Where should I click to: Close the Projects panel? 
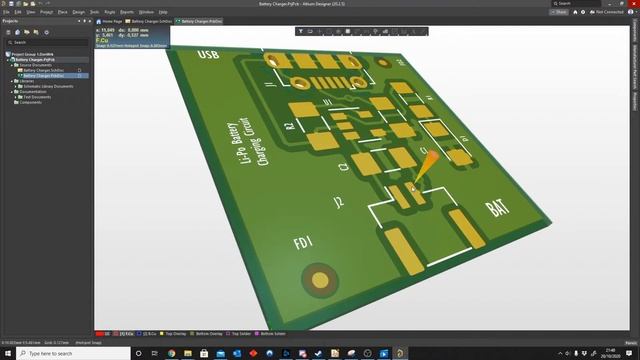(90, 21)
